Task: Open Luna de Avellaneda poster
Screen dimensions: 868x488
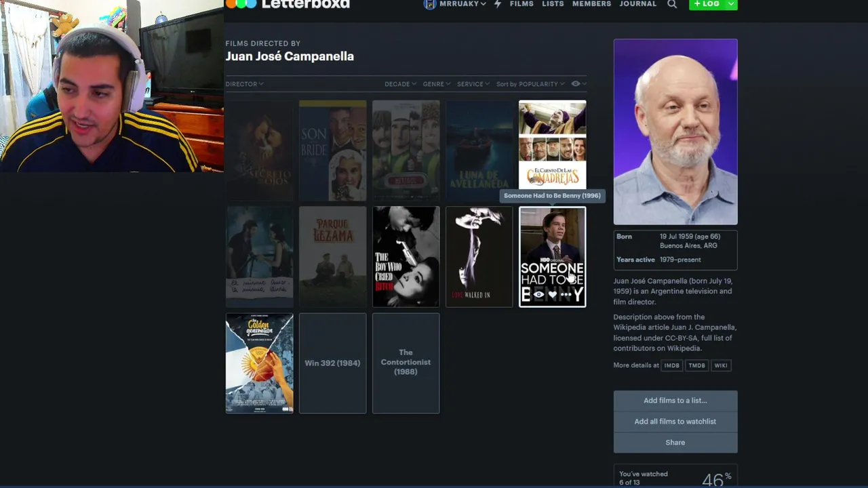Action: pyautogui.click(x=479, y=150)
